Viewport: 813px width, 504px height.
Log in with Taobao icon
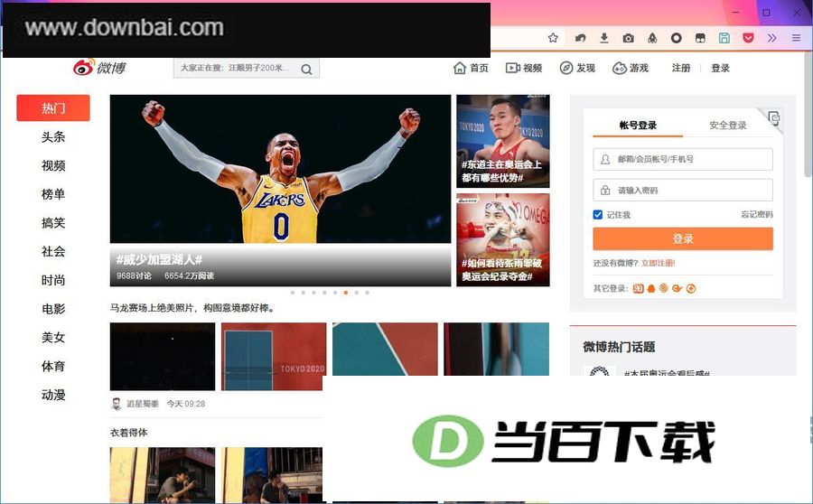coord(639,288)
